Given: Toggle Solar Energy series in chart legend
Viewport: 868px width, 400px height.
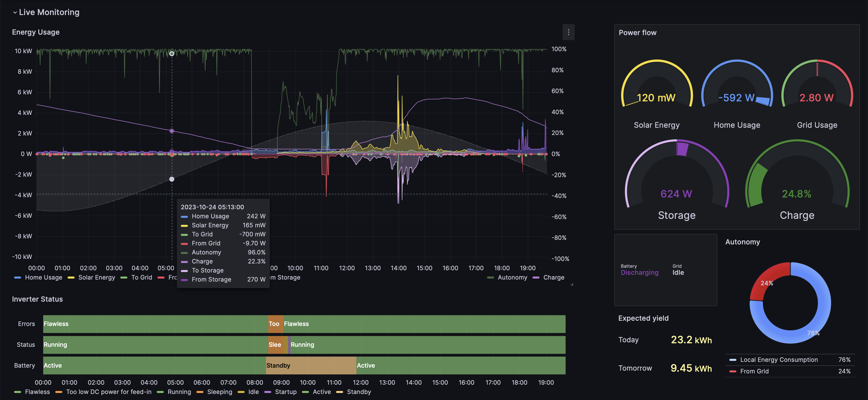Looking at the screenshot, I should (x=96, y=278).
